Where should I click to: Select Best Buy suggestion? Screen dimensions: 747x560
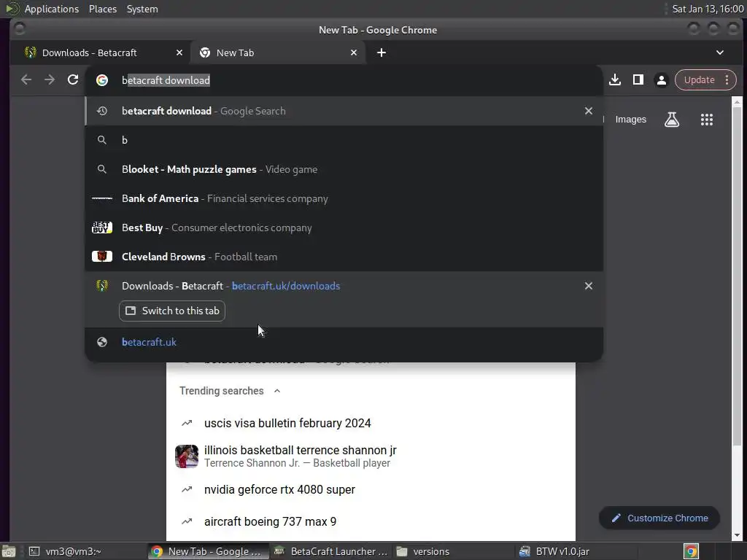(x=344, y=227)
